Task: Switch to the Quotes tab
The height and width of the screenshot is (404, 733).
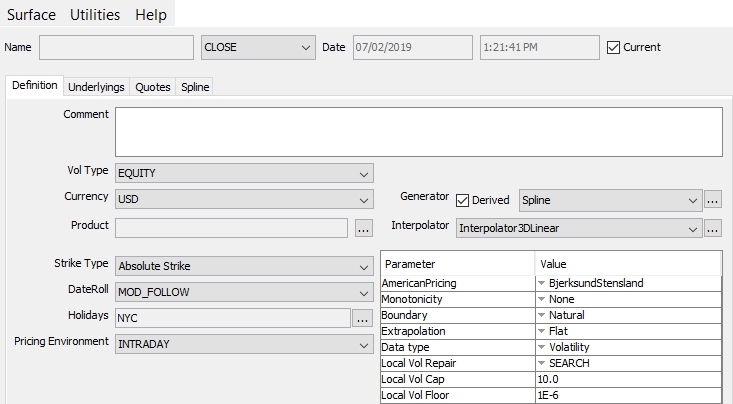Action: tap(152, 87)
